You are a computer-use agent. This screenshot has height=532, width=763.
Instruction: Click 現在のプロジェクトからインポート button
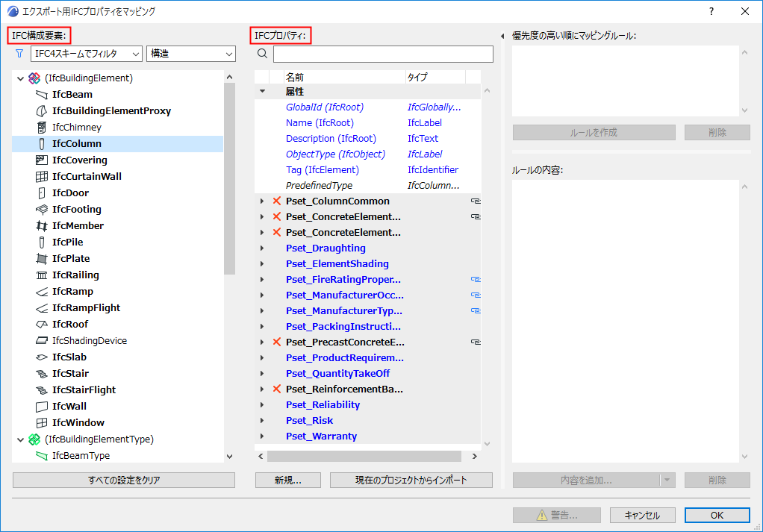click(x=411, y=480)
